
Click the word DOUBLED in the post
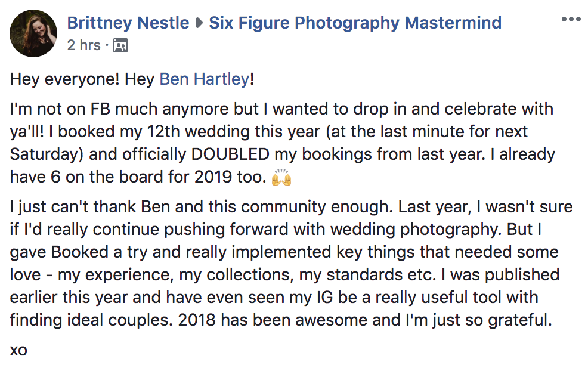coord(230,154)
